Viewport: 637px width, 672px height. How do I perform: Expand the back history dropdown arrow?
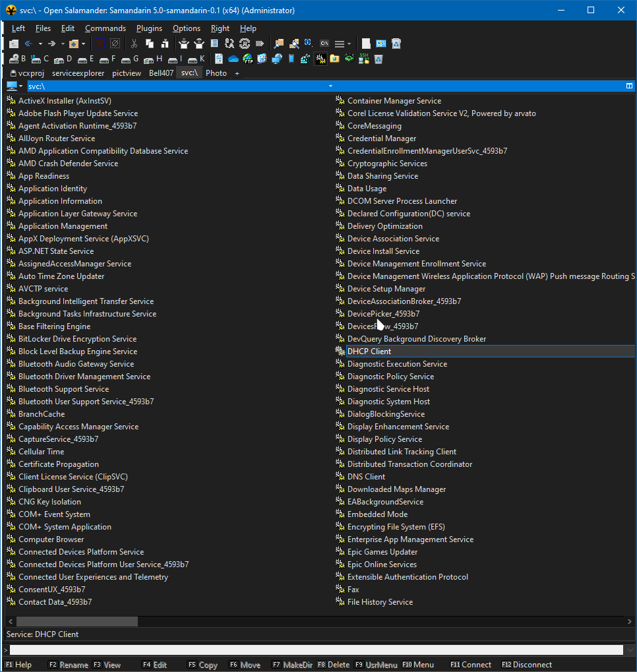click(40, 44)
